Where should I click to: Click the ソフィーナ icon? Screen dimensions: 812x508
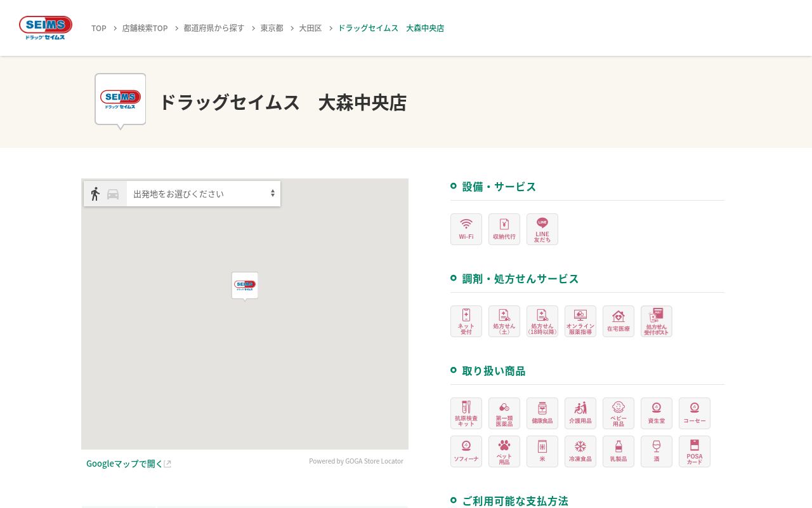point(466,451)
